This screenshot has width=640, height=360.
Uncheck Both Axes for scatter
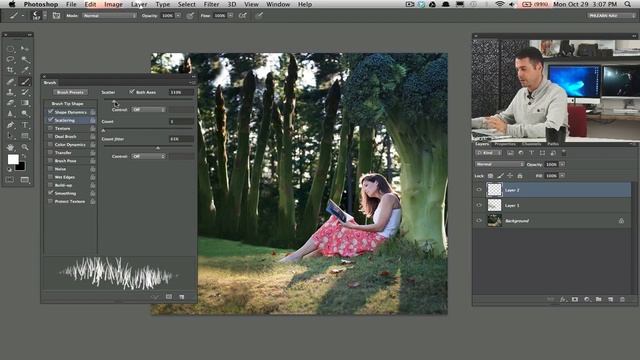coord(131,92)
